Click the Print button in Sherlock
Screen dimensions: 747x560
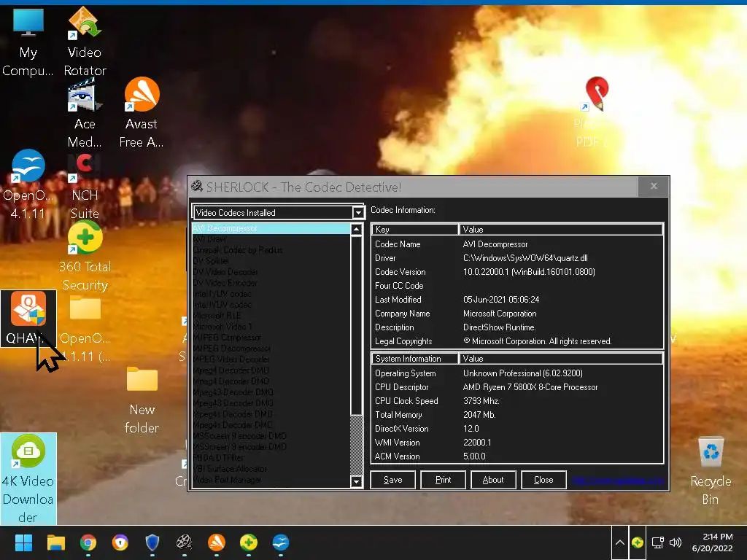(443, 480)
